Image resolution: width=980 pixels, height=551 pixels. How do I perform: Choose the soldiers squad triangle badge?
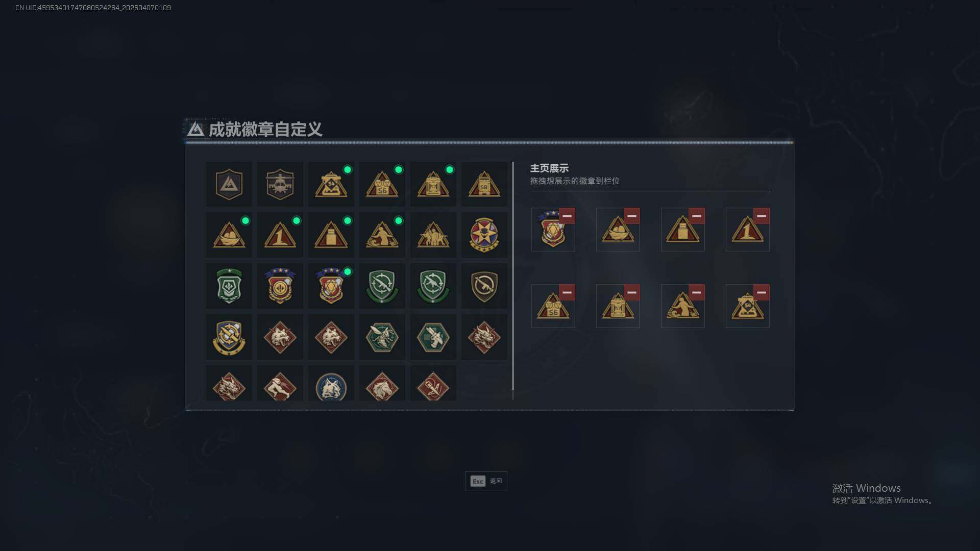click(x=433, y=235)
